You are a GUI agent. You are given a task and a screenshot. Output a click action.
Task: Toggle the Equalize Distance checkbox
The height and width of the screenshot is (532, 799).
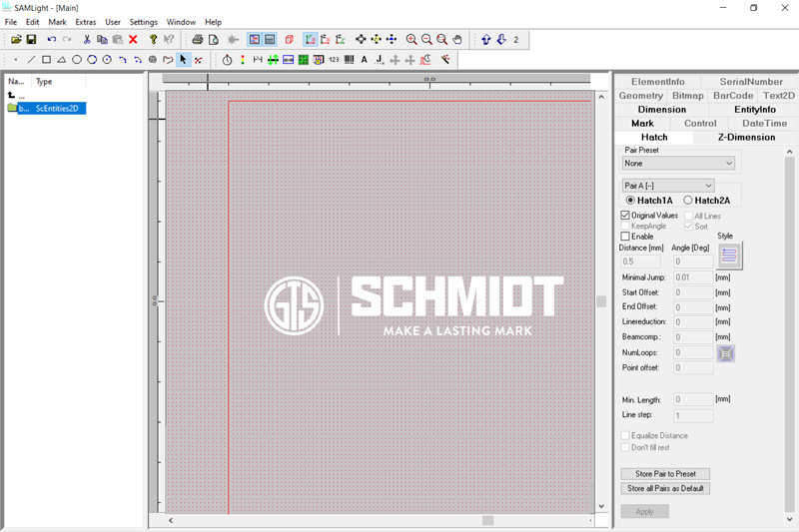tap(625, 436)
